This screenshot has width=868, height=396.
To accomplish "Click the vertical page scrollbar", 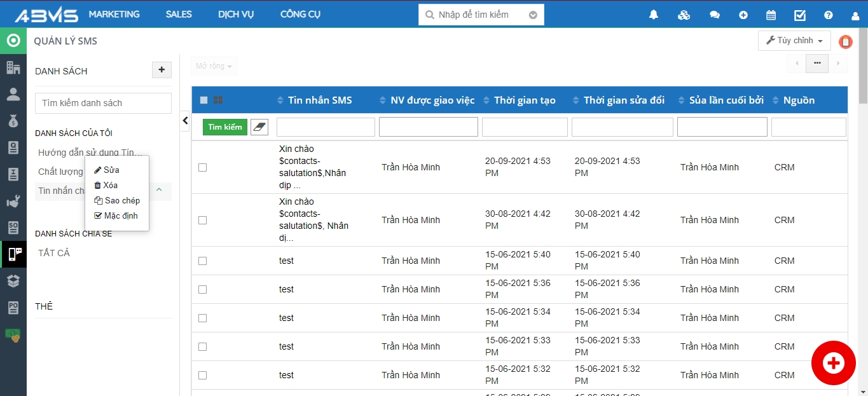I will (863, 191).
